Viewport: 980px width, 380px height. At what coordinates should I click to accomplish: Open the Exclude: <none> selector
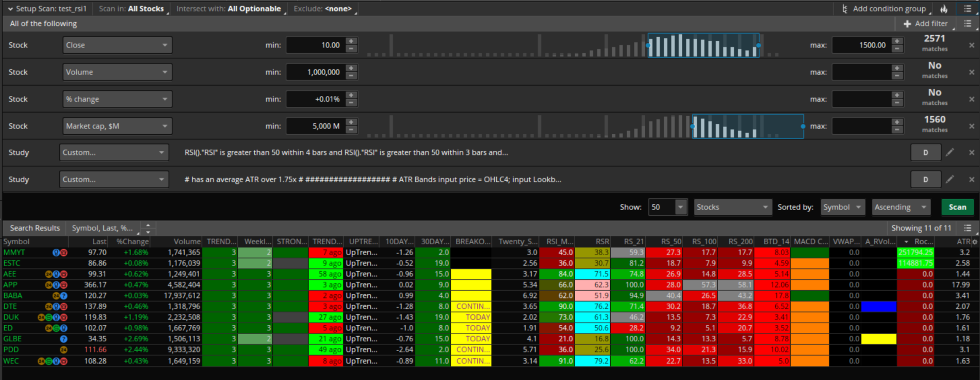(324, 9)
